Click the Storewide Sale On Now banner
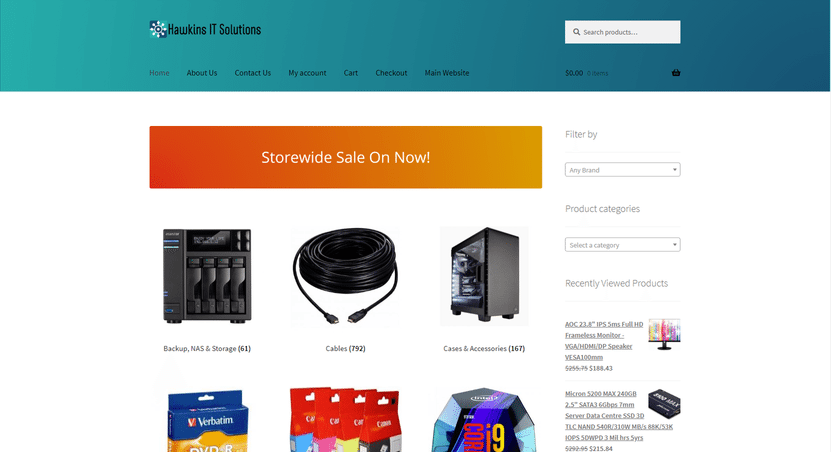Viewport: 831px width, 452px height. (346, 157)
